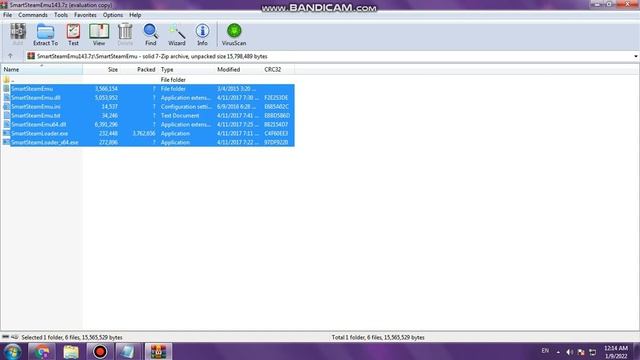Click size value 232,448

pos(108,133)
